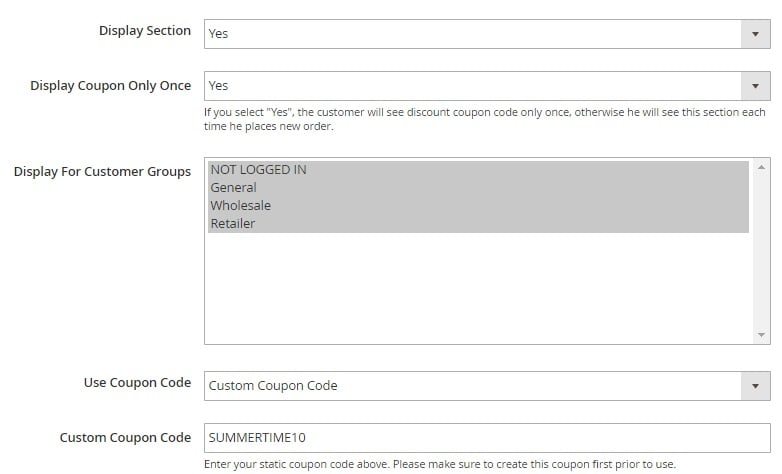Click empty area in customer groups list
The height and width of the screenshot is (474, 782).
(478, 287)
